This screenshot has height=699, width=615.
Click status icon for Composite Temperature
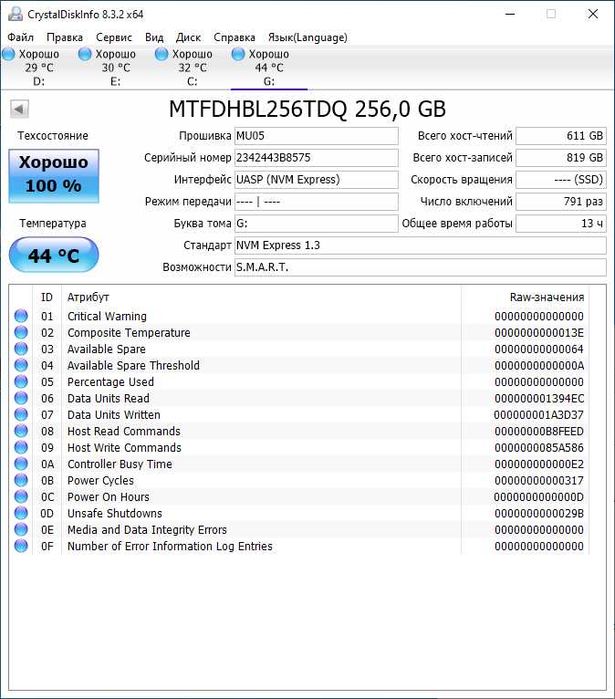point(21,333)
